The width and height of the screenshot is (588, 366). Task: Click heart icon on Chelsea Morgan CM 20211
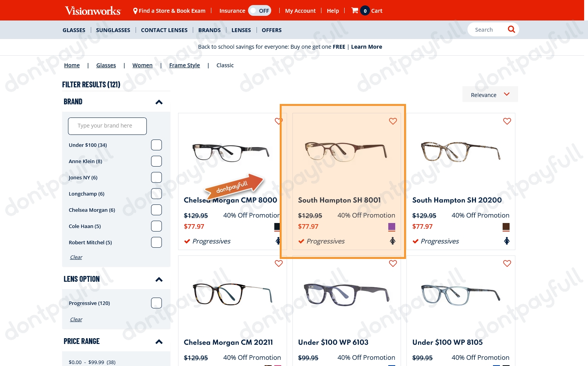point(279,264)
